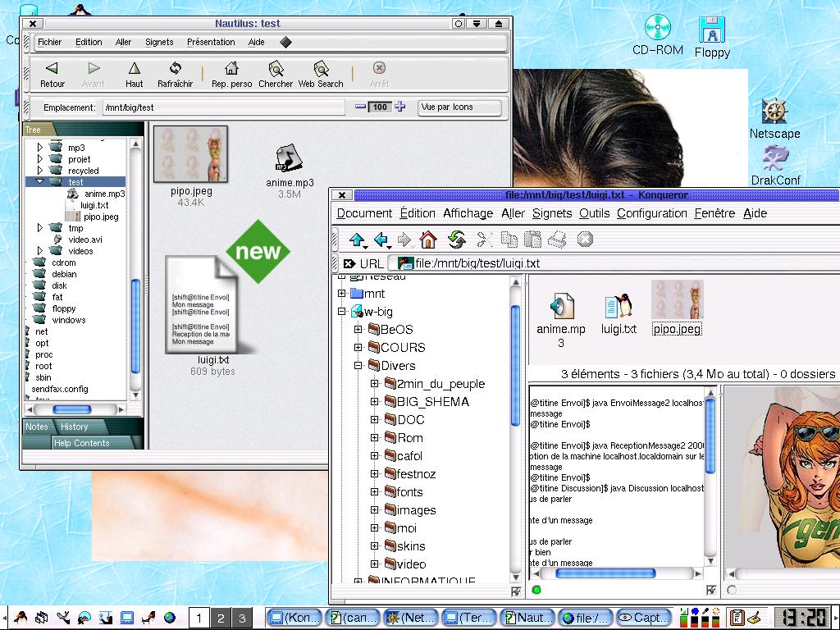Click Konqueror's green reload icon

point(456,240)
